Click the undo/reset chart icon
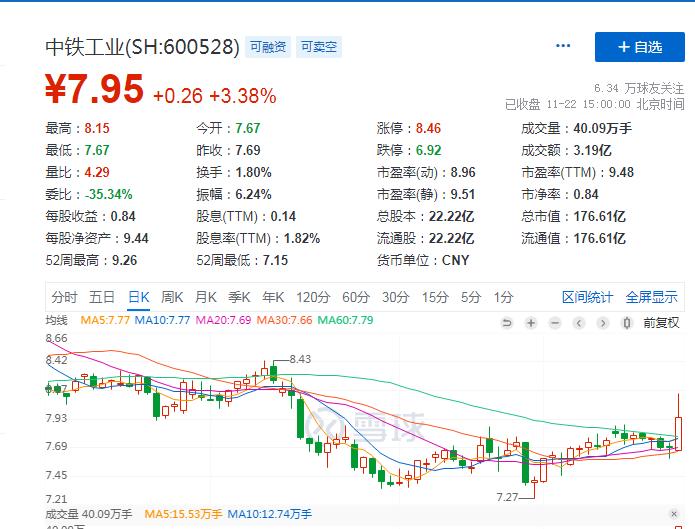Image resolution: width=695 pixels, height=529 pixels. click(507, 323)
